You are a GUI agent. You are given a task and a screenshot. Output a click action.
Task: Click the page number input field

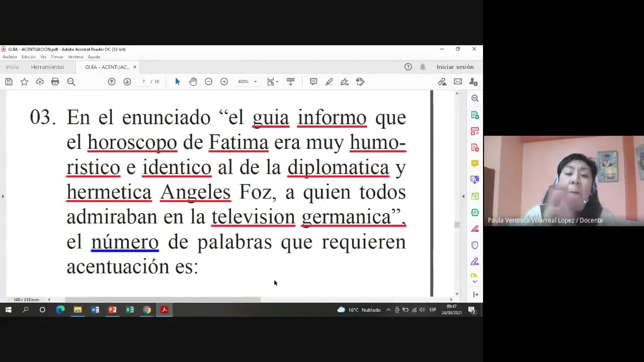(143, 81)
